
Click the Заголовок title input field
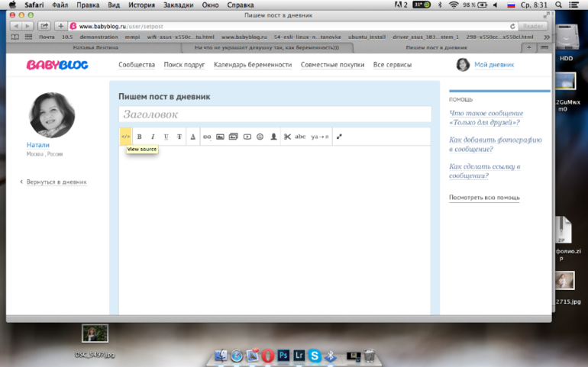click(275, 114)
